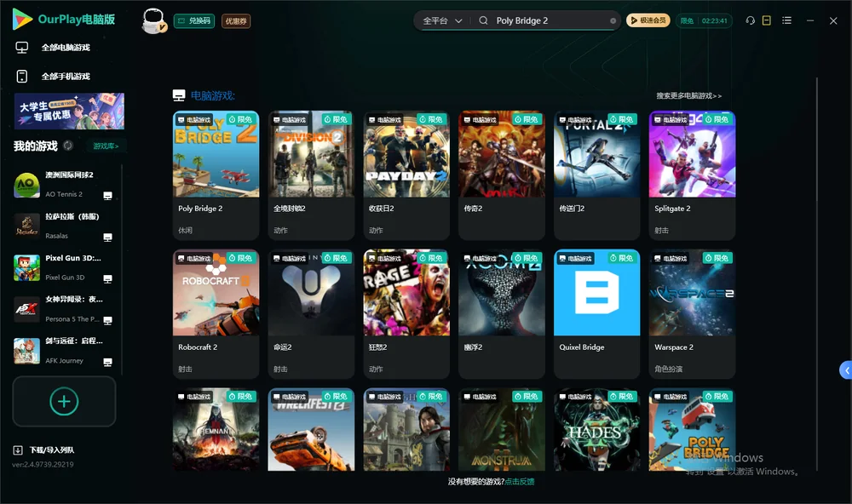Click PC icon on Persona 5 row
Screen dimensions: 852x504
pos(107,320)
